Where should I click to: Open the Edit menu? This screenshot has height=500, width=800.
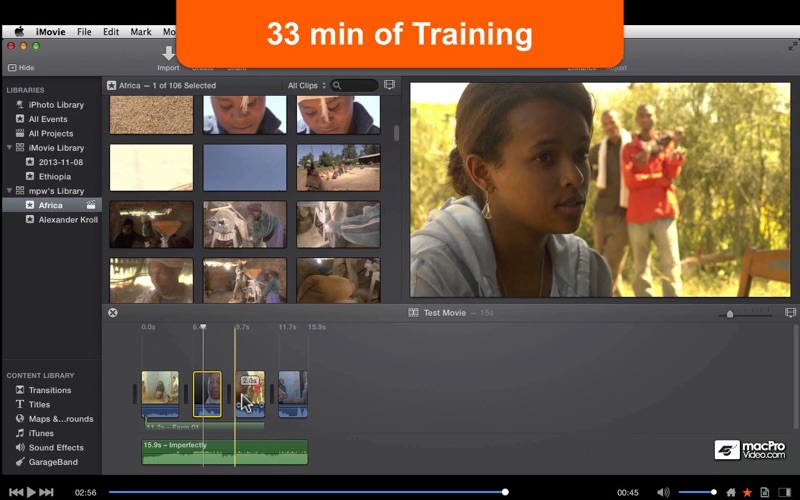111,32
